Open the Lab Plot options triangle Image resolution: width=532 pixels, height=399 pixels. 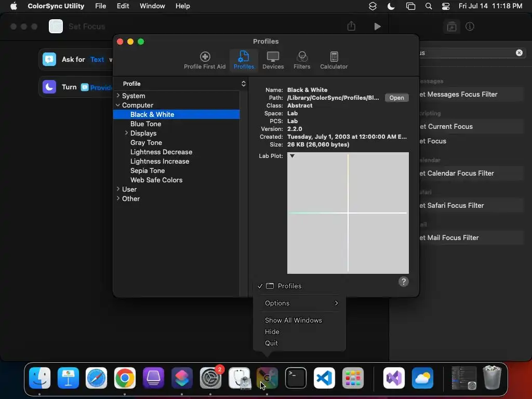coord(292,156)
